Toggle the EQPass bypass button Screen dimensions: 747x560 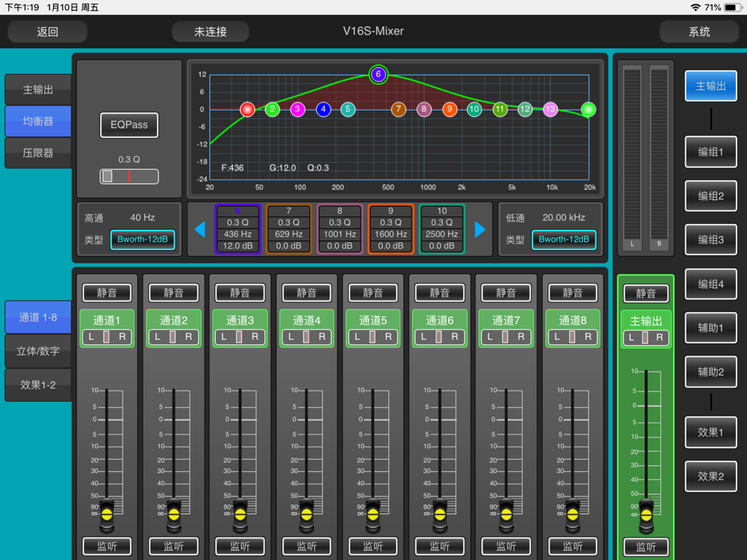(x=129, y=125)
